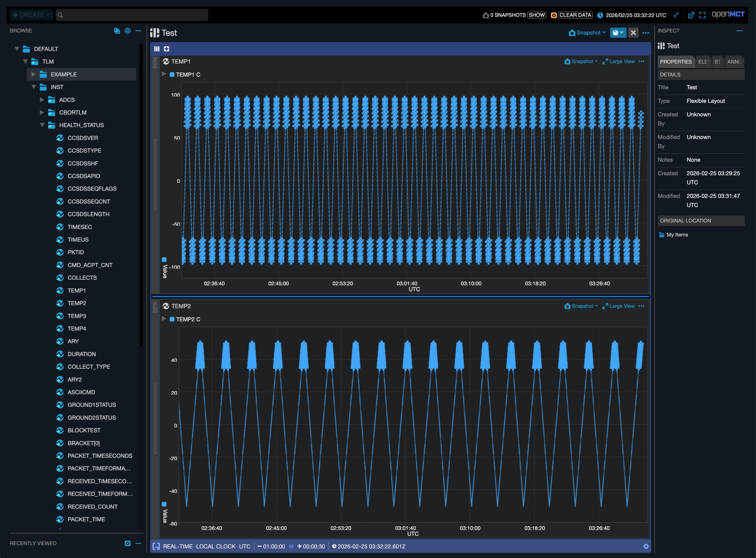This screenshot has width=756, height=558.
Task: Click SHOW next to 0 SNAPSHOTS
Action: click(537, 15)
